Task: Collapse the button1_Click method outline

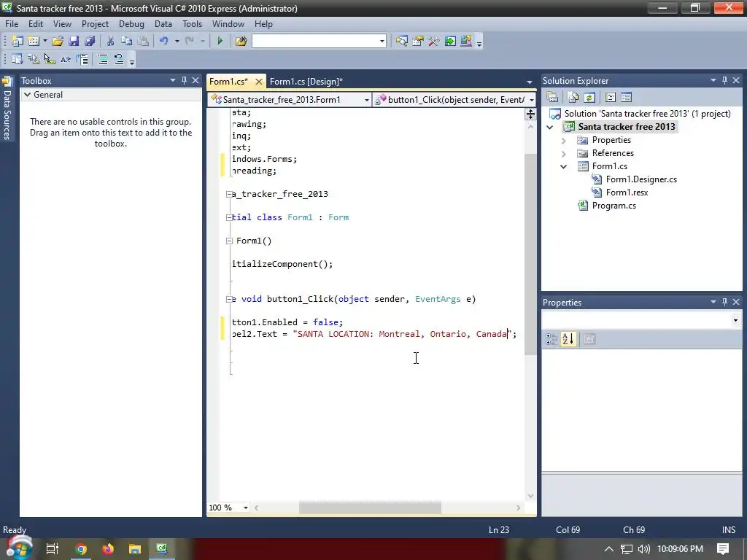Action: click(229, 299)
